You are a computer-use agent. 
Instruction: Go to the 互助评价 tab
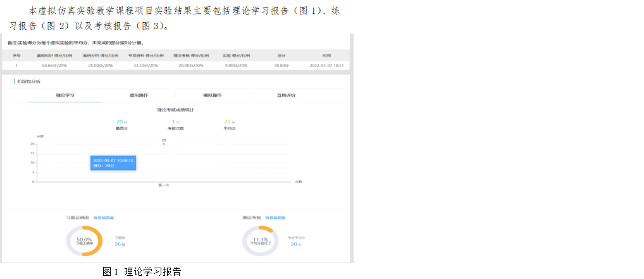[286, 95]
